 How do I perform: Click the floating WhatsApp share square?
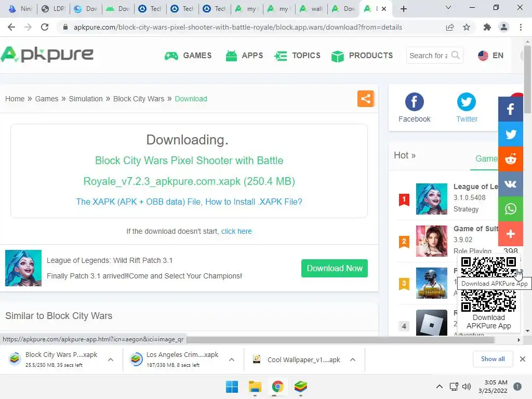click(510, 209)
